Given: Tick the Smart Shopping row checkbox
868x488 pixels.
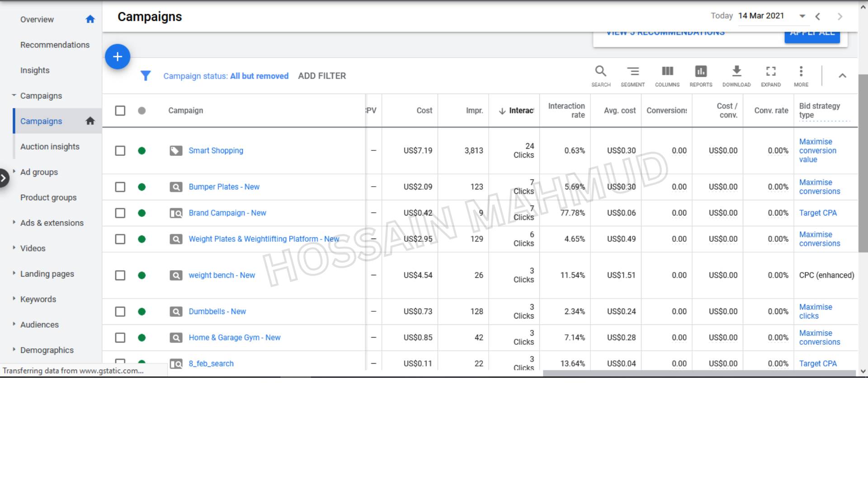Looking at the screenshot, I should tap(120, 150).
